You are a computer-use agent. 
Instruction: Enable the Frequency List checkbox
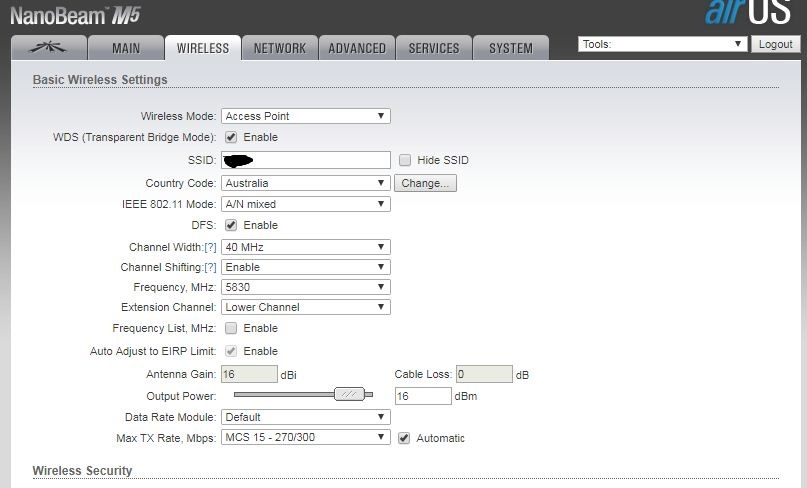click(231, 328)
